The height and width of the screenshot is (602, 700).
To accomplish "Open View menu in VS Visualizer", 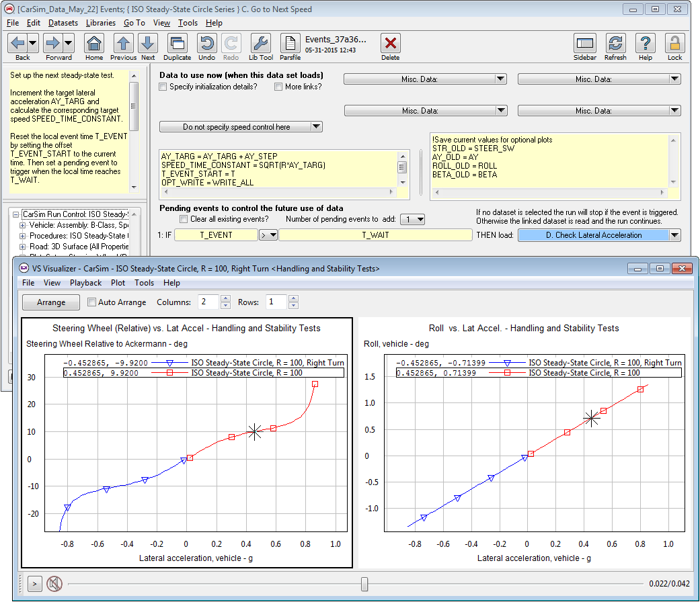I will pos(52,283).
